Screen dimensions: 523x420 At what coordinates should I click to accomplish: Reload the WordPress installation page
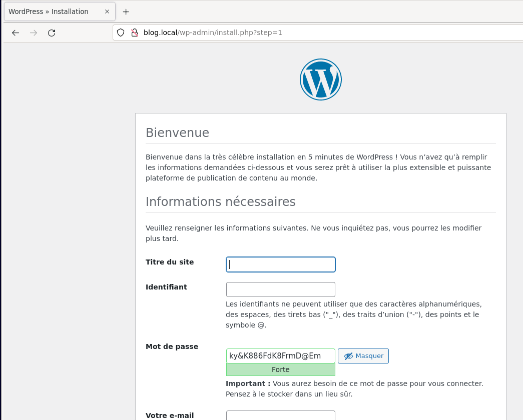(52, 33)
